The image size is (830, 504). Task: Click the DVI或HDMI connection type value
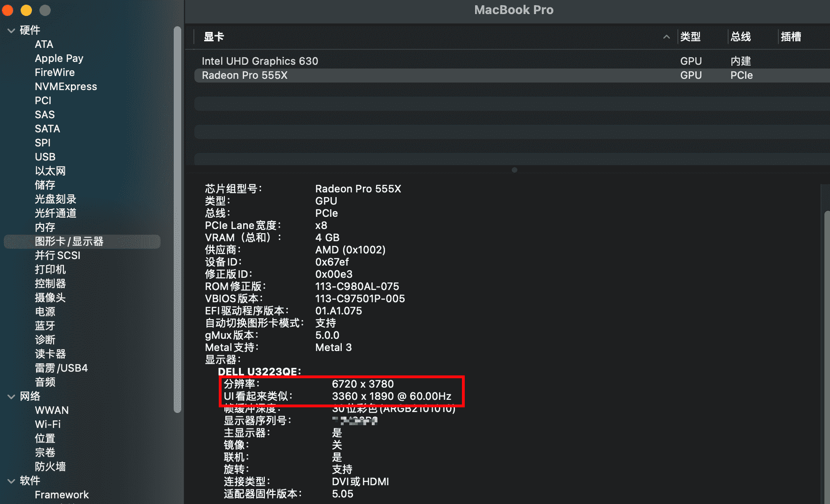[361, 481]
